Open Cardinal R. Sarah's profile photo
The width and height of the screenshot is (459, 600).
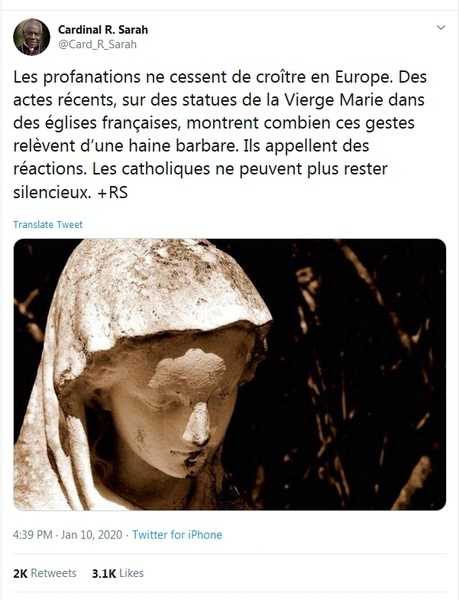32,37
